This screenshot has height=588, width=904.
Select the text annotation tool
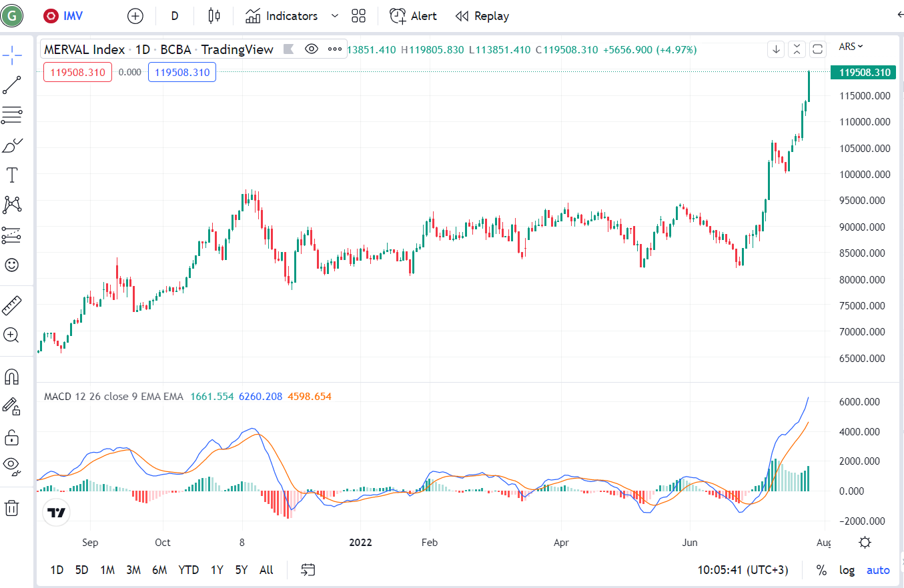(x=11, y=175)
